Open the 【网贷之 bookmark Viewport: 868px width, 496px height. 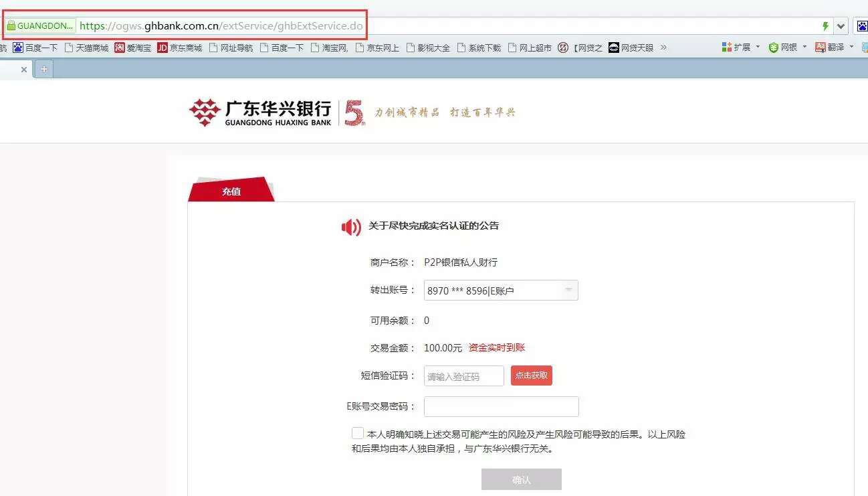(580, 48)
